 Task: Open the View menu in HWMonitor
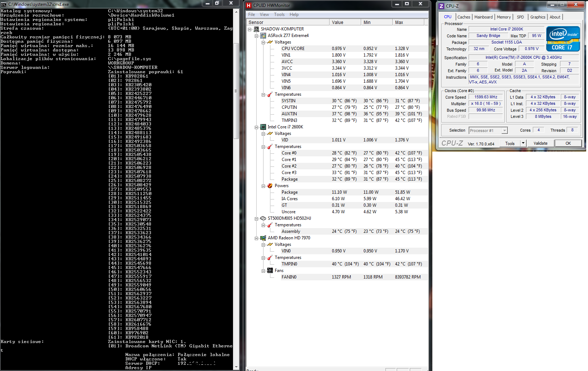(264, 15)
